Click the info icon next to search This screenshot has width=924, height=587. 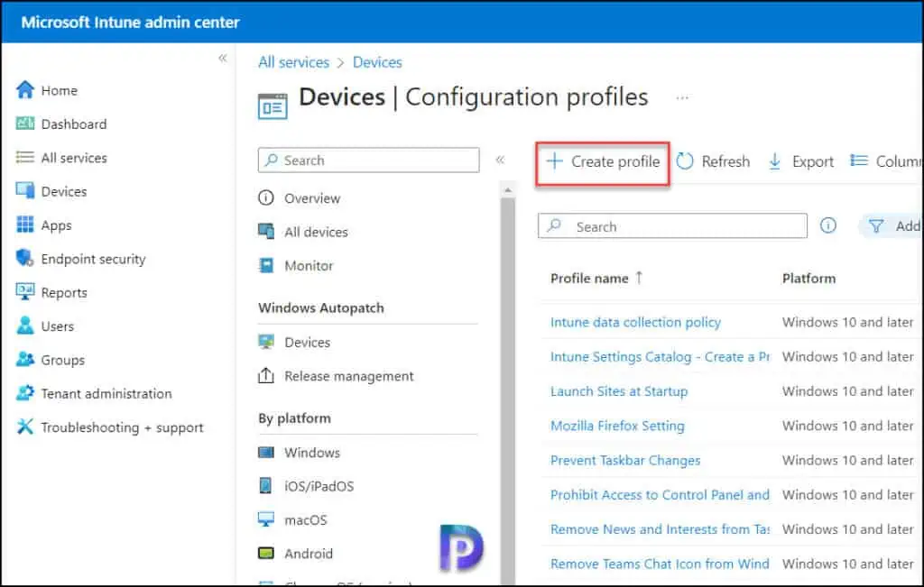(828, 225)
